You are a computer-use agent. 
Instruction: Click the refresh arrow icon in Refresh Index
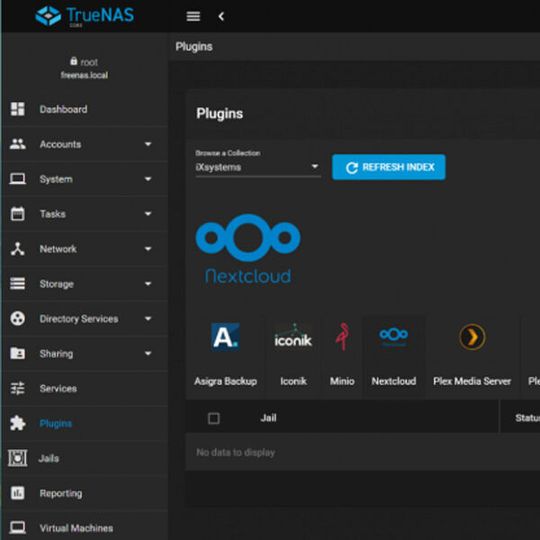pos(351,168)
